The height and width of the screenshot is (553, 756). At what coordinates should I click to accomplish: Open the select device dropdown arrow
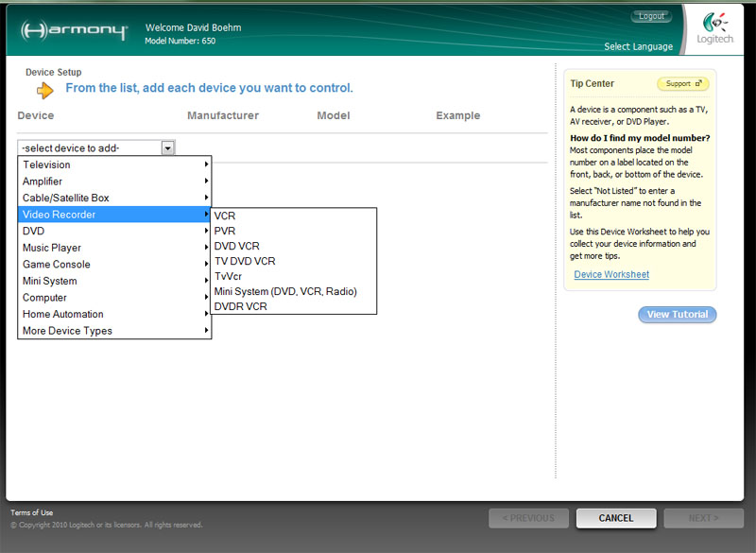[x=167, y=147]
